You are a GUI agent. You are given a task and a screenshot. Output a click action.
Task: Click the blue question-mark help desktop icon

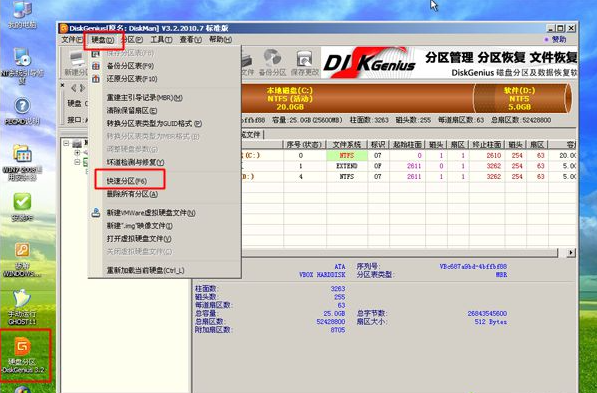click(22, 111)
